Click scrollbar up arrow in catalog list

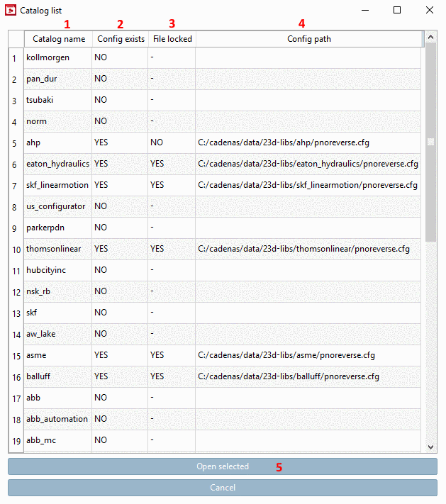431,38
